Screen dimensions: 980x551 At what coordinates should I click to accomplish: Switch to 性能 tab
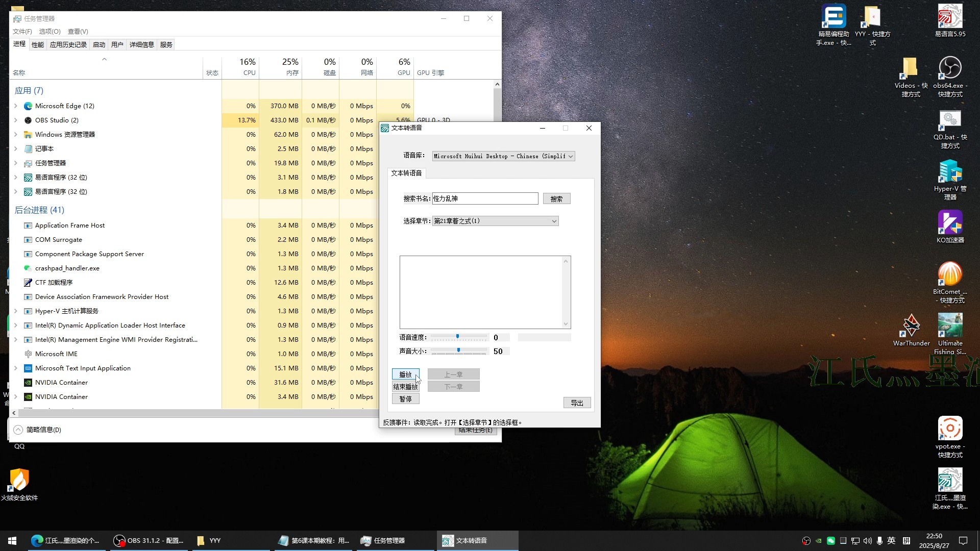[x=38, y=44]
